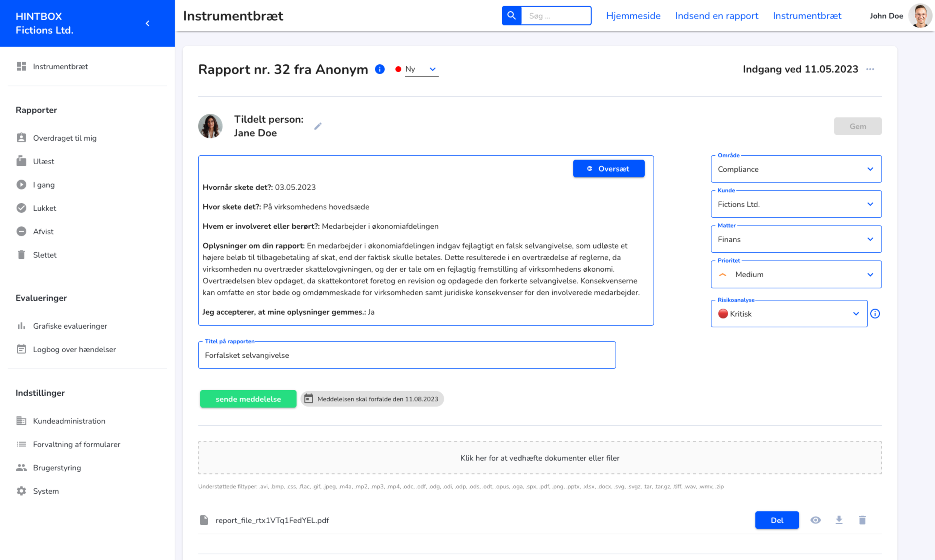Open Brugerstyring in the sidebar settings
The height and width of the screenshot is (560, 935).
[x=56, y=468]
